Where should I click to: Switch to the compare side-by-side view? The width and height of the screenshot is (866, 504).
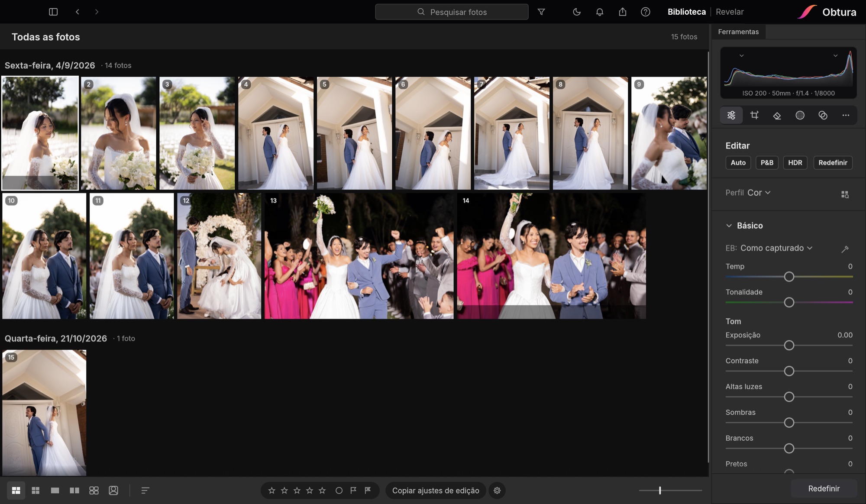click(x=74, y=490)
